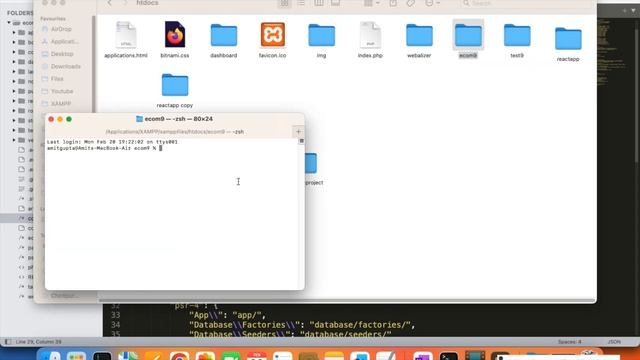Select highlighted file row in Sublime sidebar
The width and height of the screenshot is (640, 360).
[x=18, y=218]
